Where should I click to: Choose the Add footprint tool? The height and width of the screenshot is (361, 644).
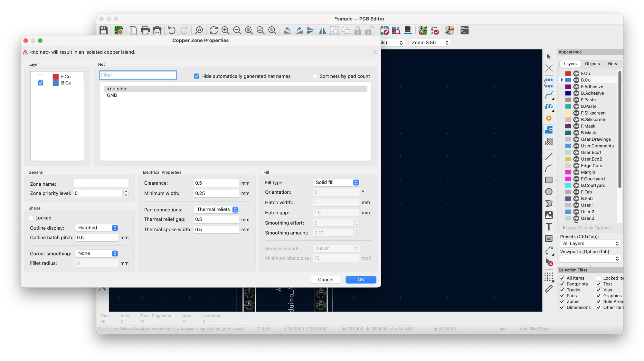(549, 83)
